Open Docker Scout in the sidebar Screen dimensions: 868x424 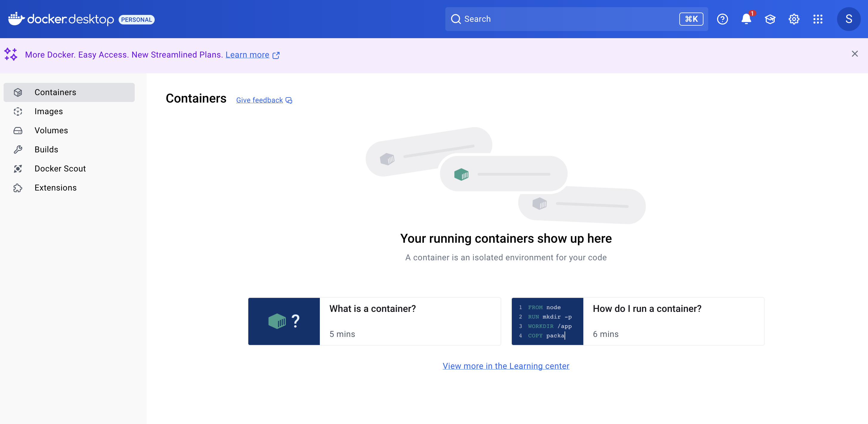click(69, 168)
